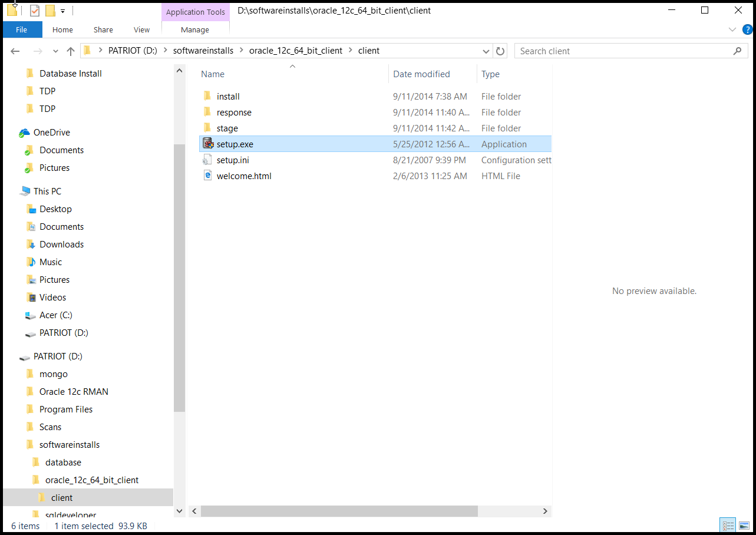The width and height of the screenshot is (756, 535).
Task: Select mongo folder in navigation tree
Action: pyautogui.click(x=53, y=374)
